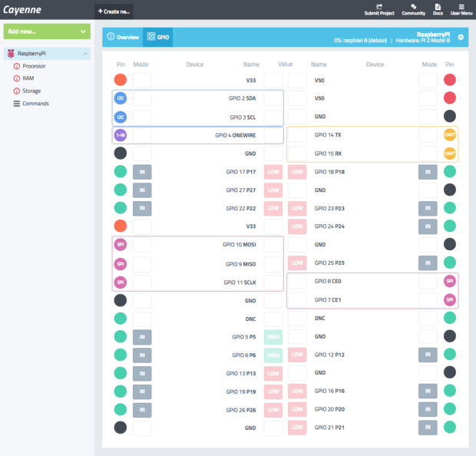Screen dimensions: 476x456
Task: Click the SPI pin for GPIO 7 CE1
Action: [450, 300]
